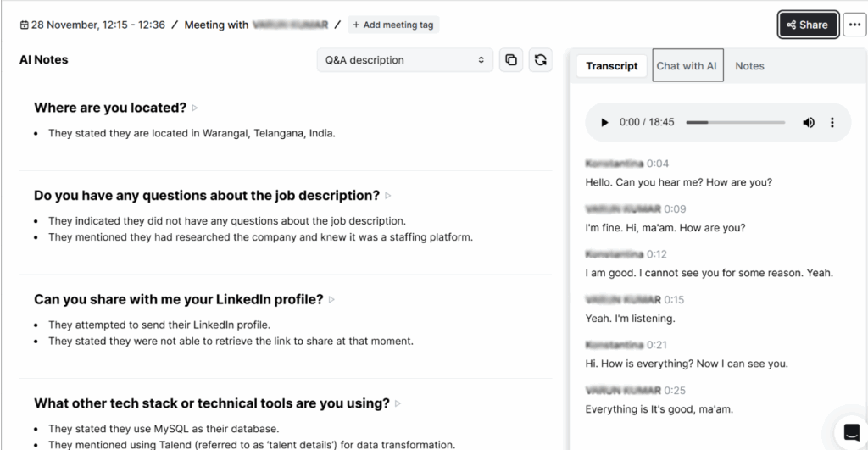Copy AI notes with the copy icon
The image size is (868, 450).
(x=511, y=60)
